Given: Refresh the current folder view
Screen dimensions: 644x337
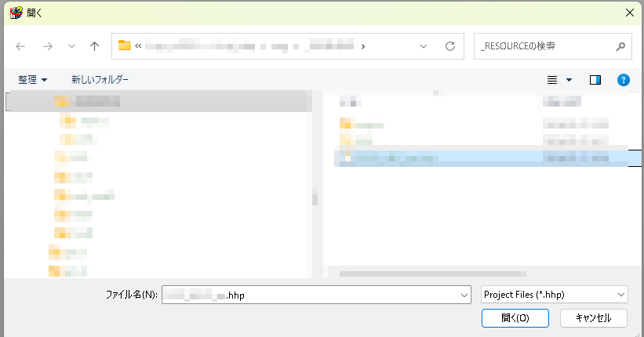Looking at the screenshot, I should [x=450, y=46].
